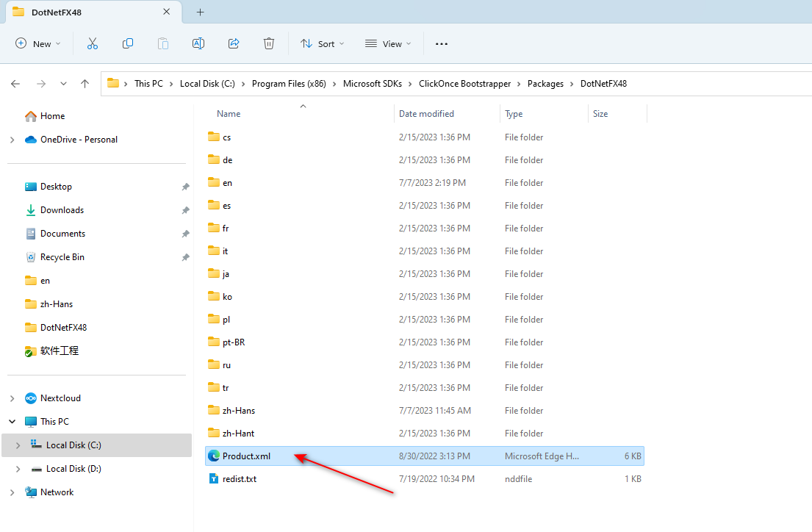The width and height of the screenshot is (812, 532).
Task: Expand the Network node
Action: pyautogui.click(x=12, y=492)
